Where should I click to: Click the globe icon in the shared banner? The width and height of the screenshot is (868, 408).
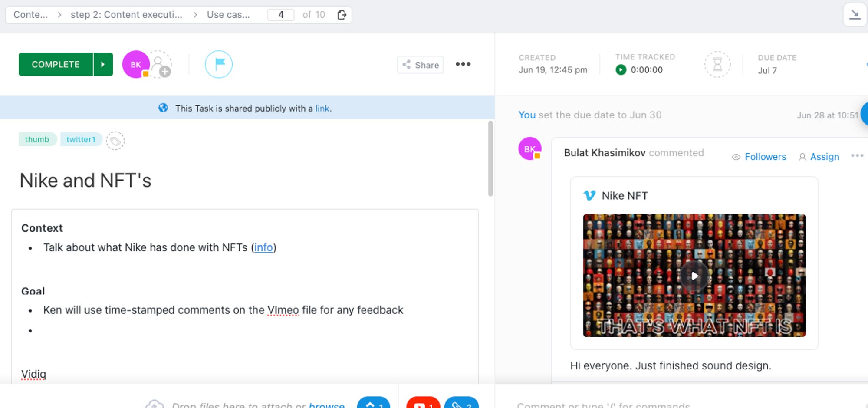pyautogui.click(x=163, y=108)
